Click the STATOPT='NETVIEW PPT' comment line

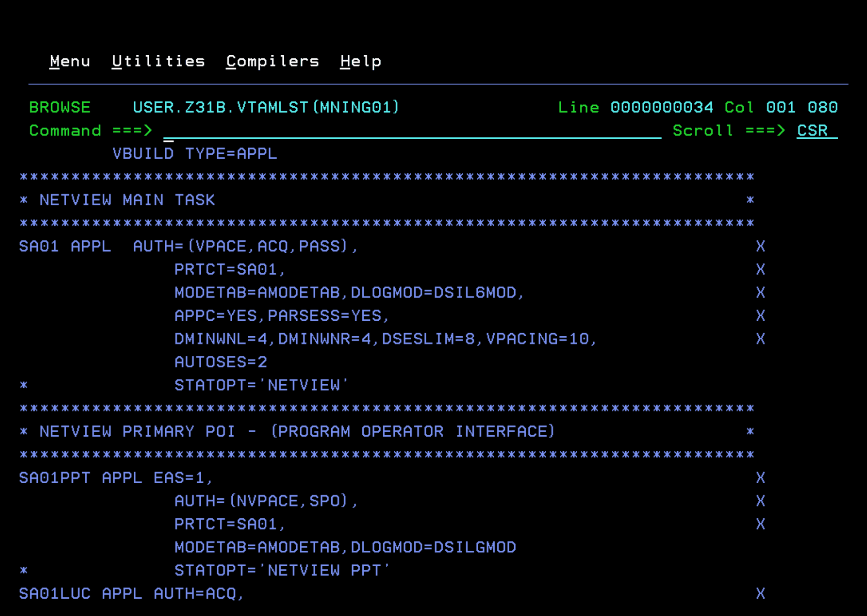coord(281,570)
